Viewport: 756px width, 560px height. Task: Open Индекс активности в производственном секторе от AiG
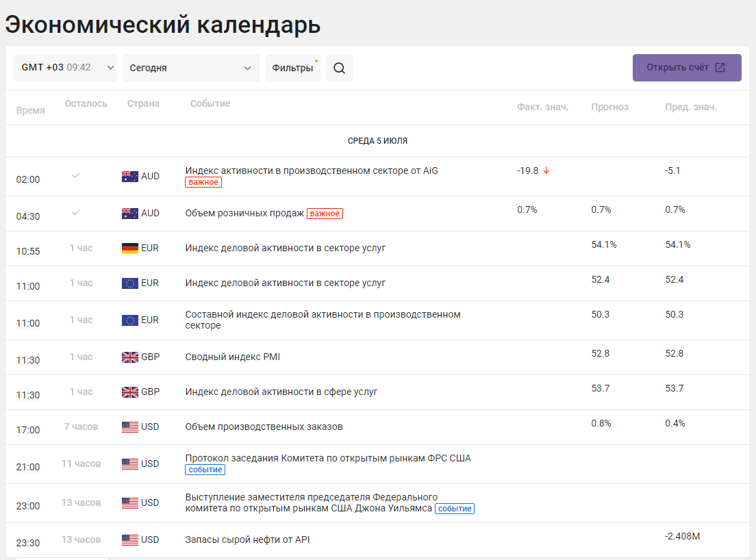pos(312,170)
